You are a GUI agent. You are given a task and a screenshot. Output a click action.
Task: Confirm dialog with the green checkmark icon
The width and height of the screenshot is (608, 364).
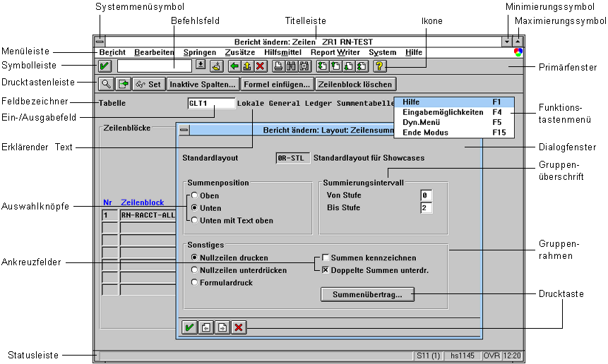pos(189,327)
